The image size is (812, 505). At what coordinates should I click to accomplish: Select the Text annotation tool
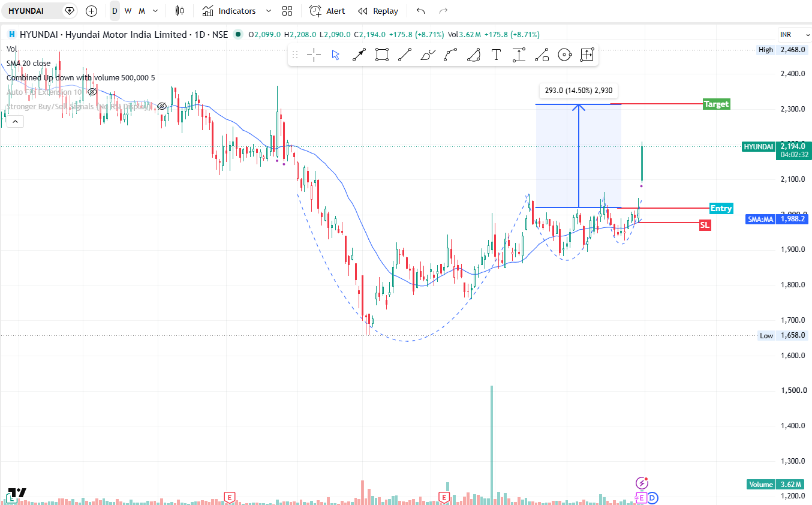click(496, 55)
